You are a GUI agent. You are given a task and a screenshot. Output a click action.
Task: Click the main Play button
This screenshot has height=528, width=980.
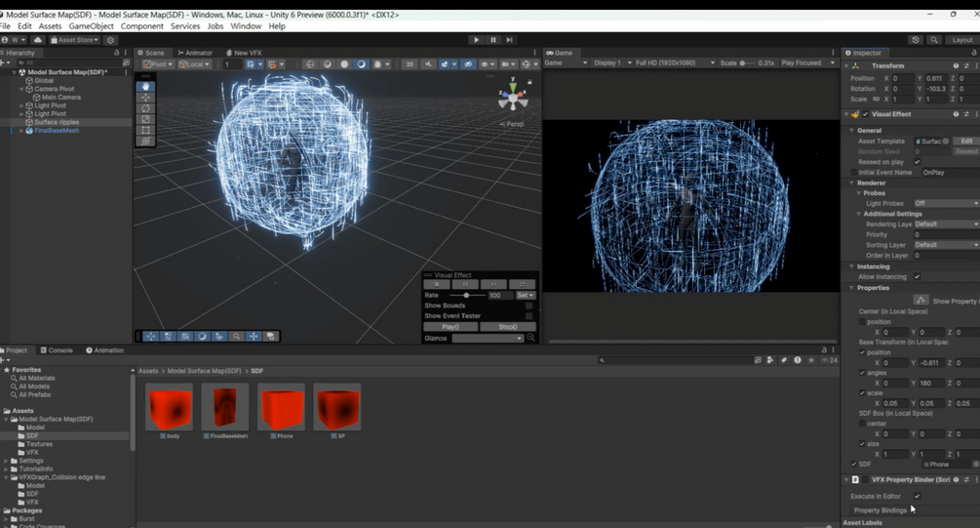coord(476,39)
